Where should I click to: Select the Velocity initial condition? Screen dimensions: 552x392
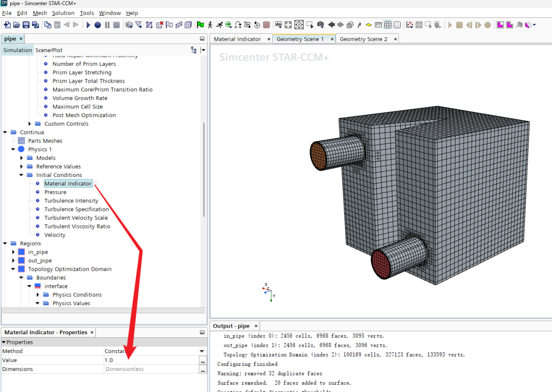[x=55, y=235]
